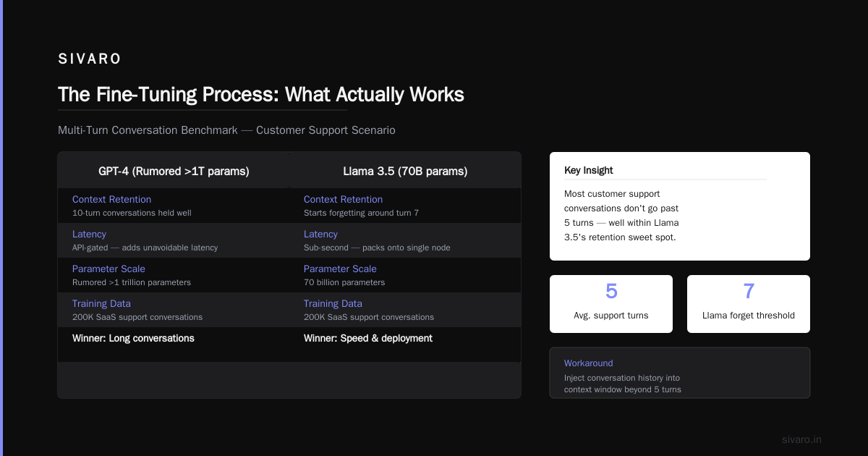Click '10-turn conversations held well' text
The height and width of the screenshot is (456, 868).
(132, 213)
